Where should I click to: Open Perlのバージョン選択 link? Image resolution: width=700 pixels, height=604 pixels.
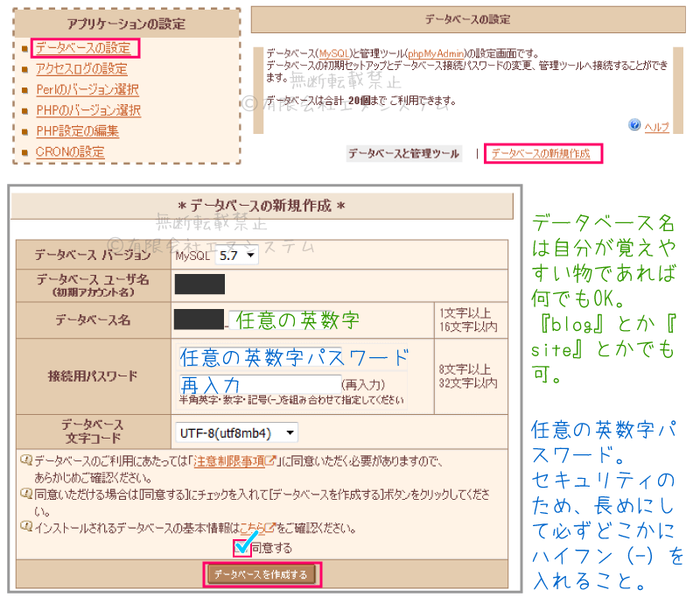pyautogui.click(x=87, y=89)
